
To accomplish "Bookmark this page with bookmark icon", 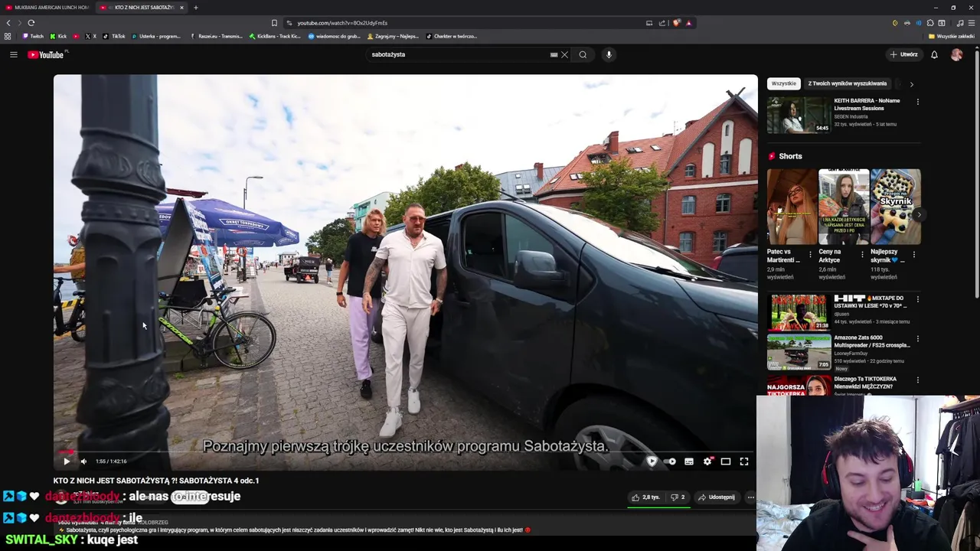I will tap(274, 23).
